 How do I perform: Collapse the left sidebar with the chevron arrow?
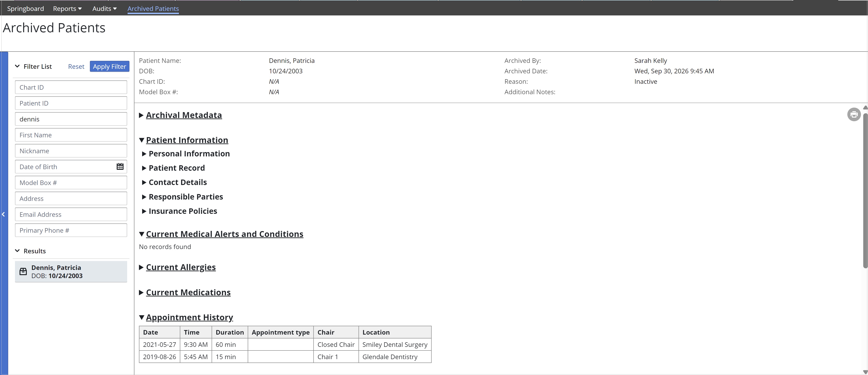3,214
